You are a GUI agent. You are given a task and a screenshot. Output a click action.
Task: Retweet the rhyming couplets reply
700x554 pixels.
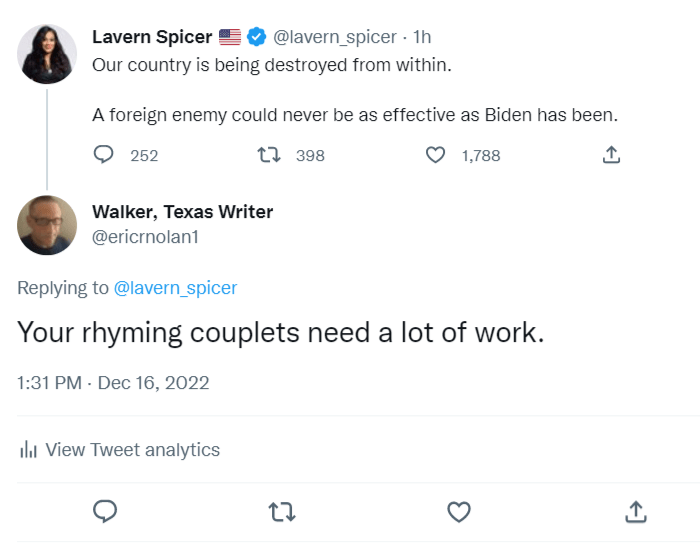tap(282, 511)
